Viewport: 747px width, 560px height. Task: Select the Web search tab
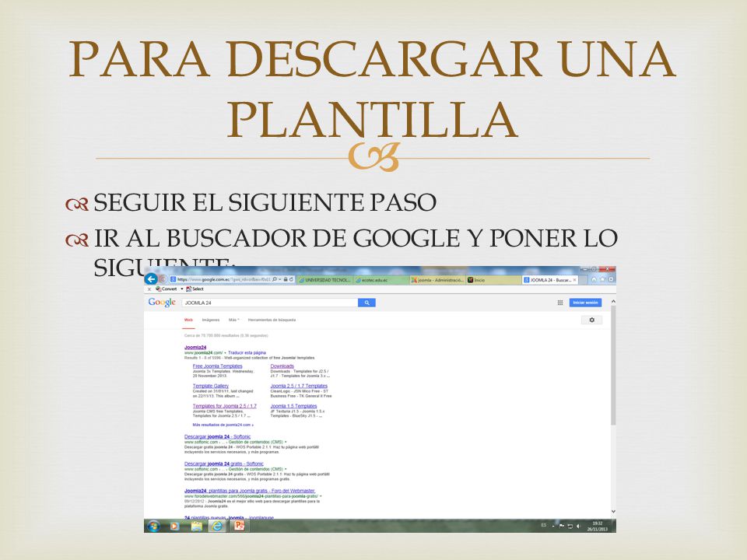[x=188, y=320]
